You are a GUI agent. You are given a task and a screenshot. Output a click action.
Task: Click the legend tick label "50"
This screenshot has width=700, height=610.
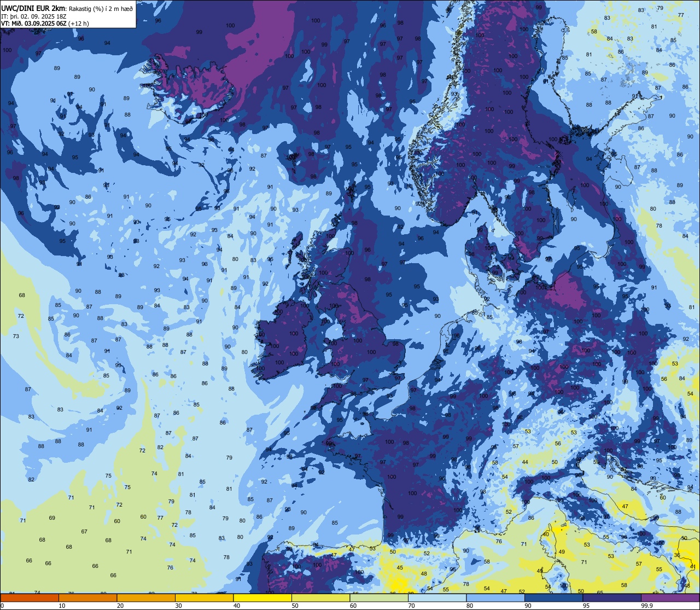(295, 606)
